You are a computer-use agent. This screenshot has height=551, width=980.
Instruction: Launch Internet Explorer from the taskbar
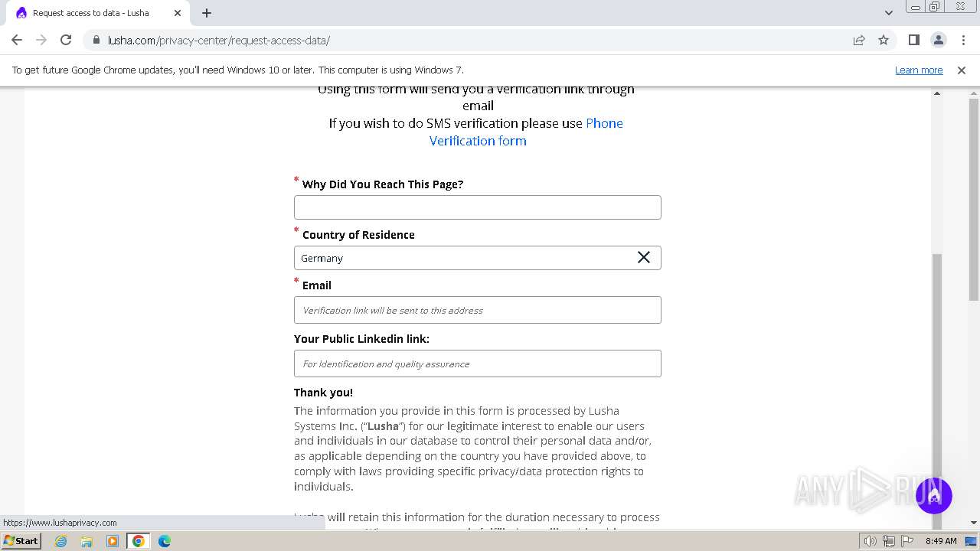[61, 541]
